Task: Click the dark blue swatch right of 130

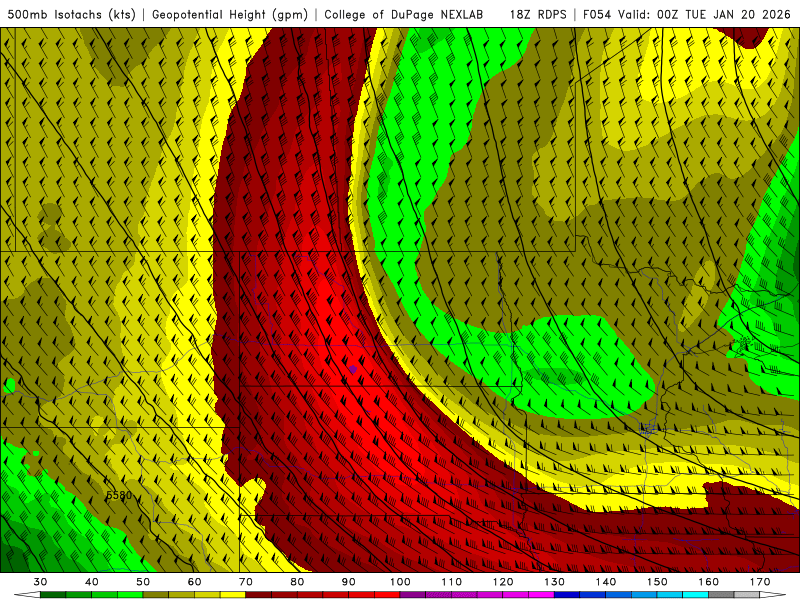Action: pyautogui.click(x=567, y=595)
